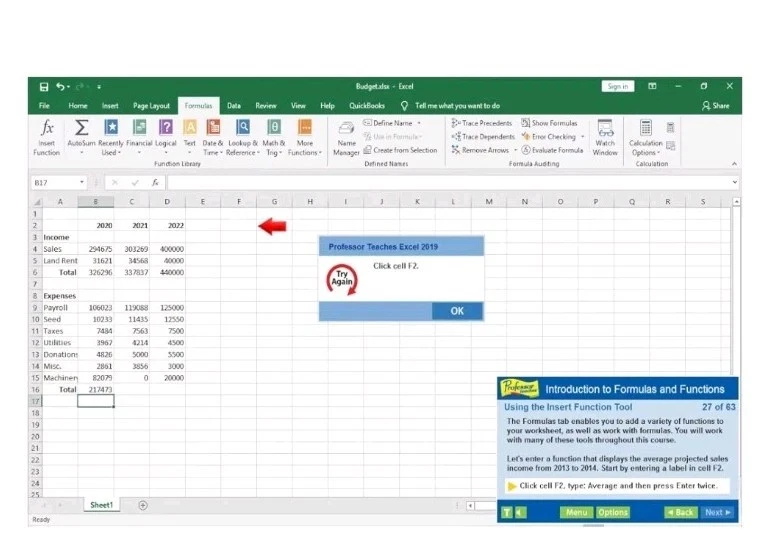The height and width of the screenshot is (556, 781).
Task: Click Trace Precedents
Action: [482, 123]
